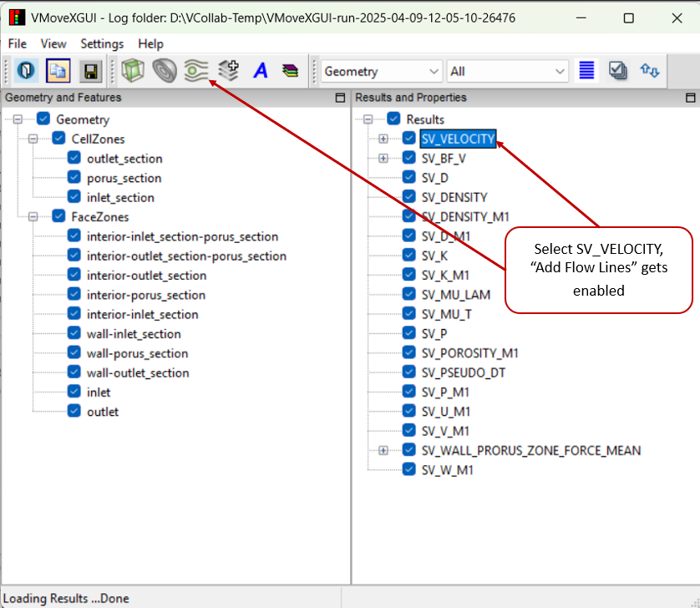Uncheck the SV_PSEUDO_DT checkbox
Image resolution: width=700 pixels, height=608 pixels.
tap(409, 372)
